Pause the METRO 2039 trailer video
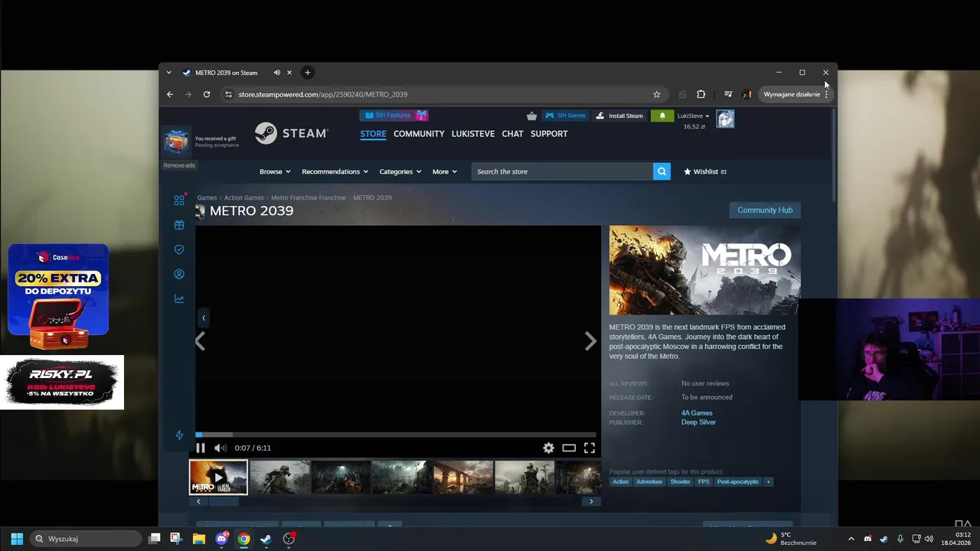Screen dimensions: 980x551 [x=201, y=448]
